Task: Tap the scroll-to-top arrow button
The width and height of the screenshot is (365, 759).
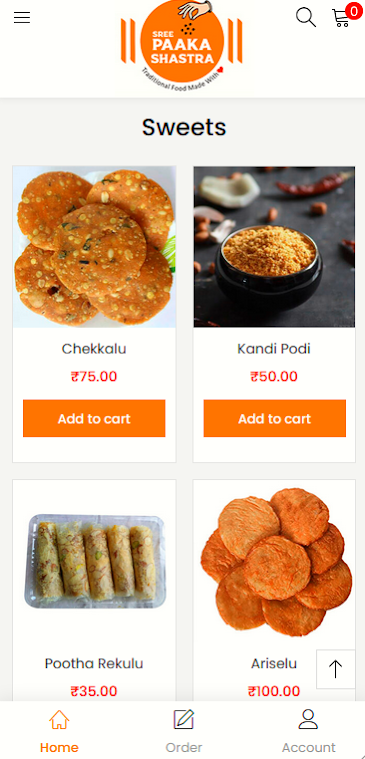Action: 335,669
